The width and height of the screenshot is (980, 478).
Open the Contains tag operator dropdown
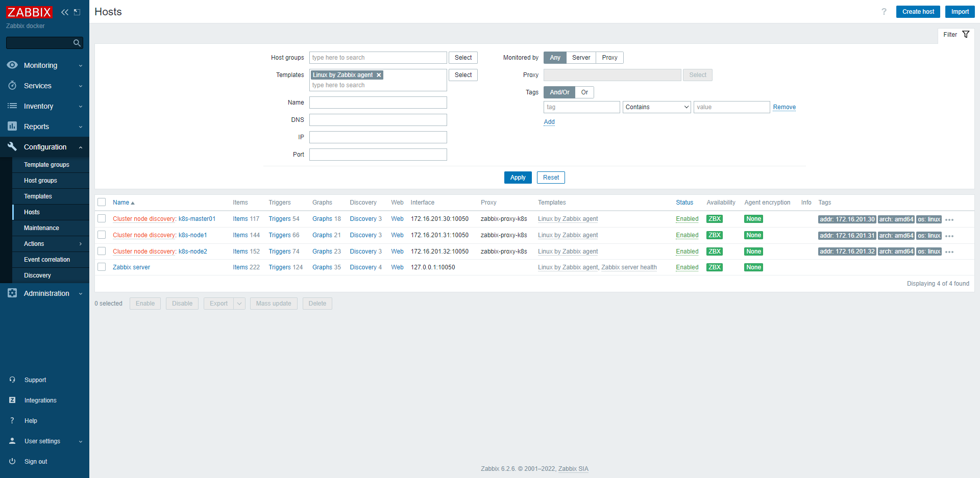pos(657,107)
